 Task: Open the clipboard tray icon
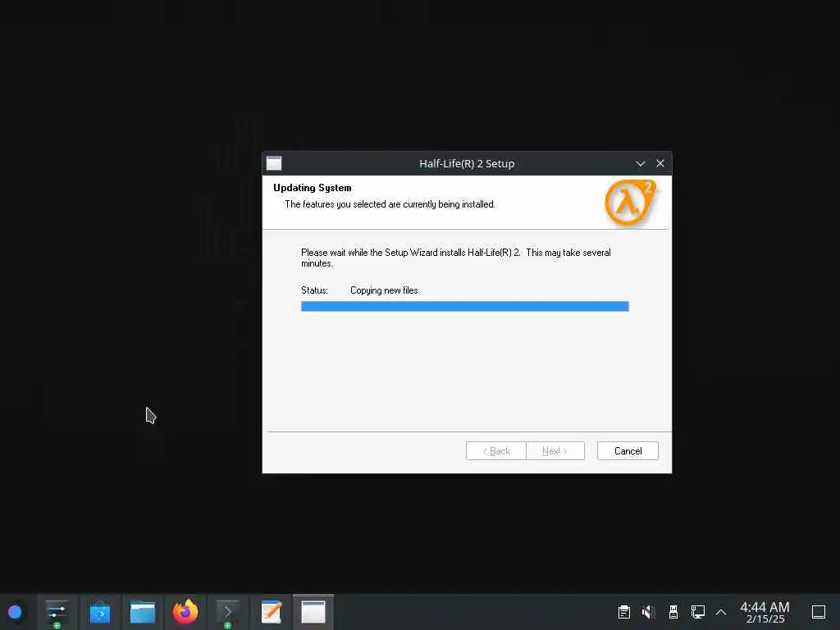[623, 612]
